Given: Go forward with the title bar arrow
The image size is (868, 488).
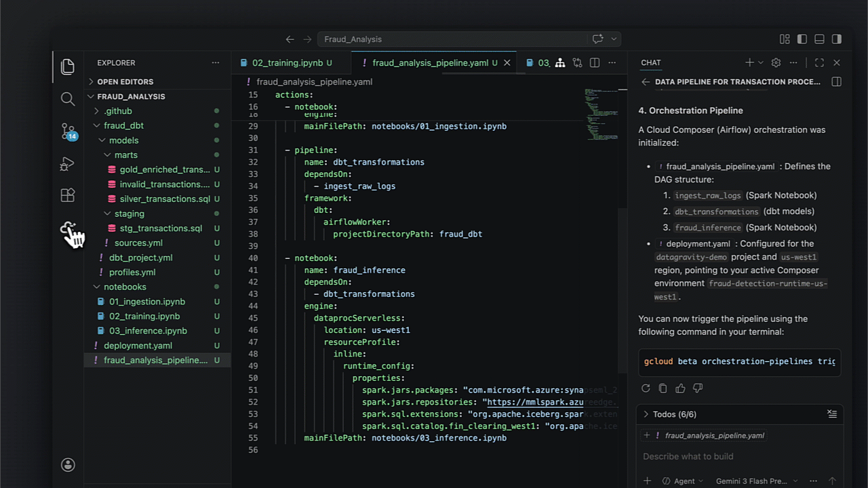Looking at the screenshot, I should (307, 39).
